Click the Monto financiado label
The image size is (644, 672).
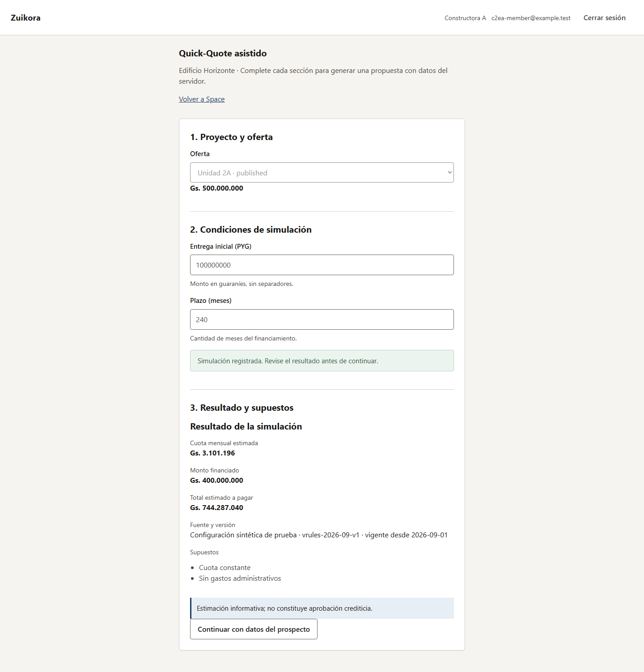coord(215,471)
